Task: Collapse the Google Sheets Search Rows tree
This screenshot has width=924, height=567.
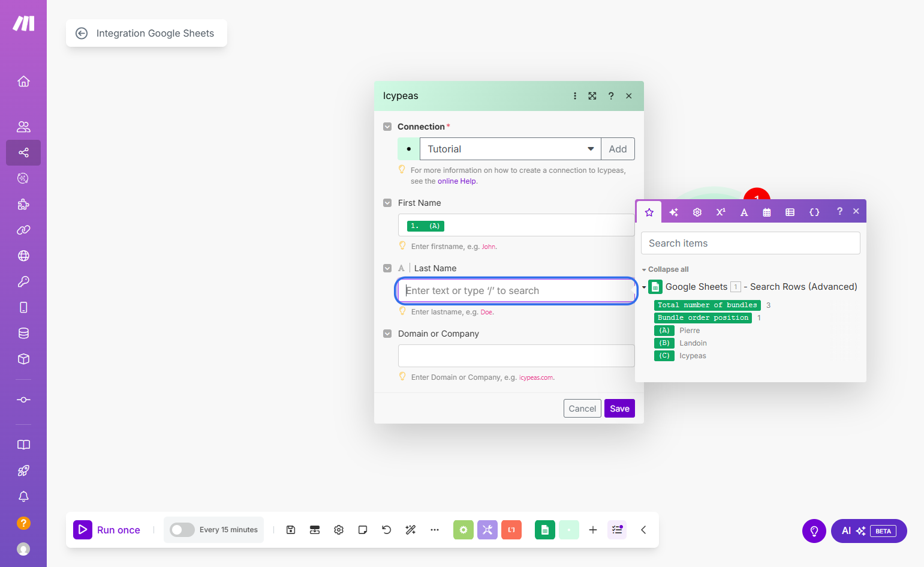Action: [x=644, y=287]
